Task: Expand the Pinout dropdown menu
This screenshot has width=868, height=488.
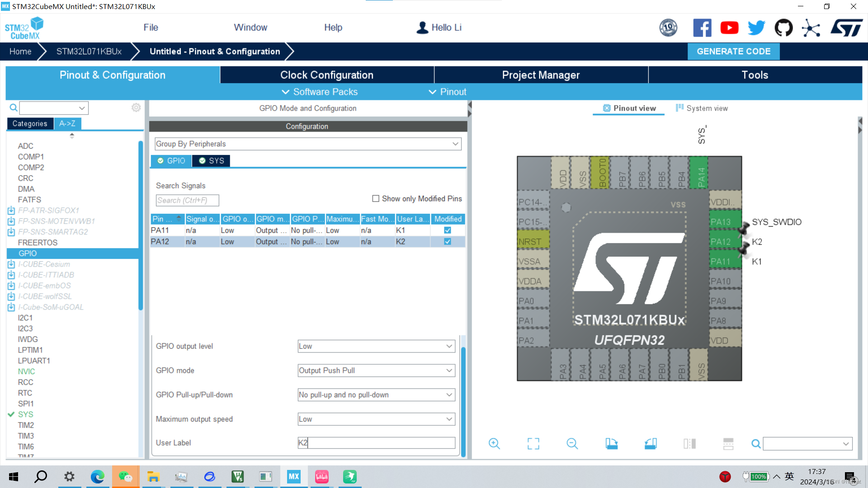Action: (448, 92)
